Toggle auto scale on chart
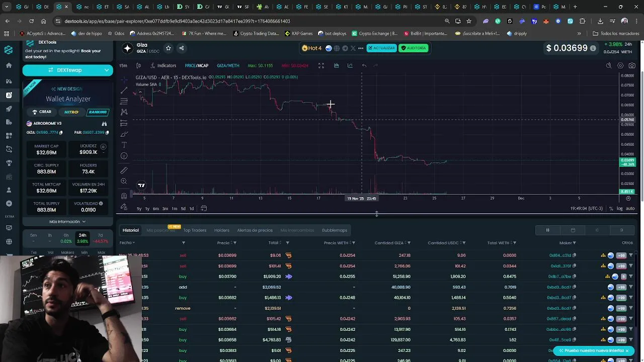This screenshot has width=644, height=362. (x=630, y=208)
